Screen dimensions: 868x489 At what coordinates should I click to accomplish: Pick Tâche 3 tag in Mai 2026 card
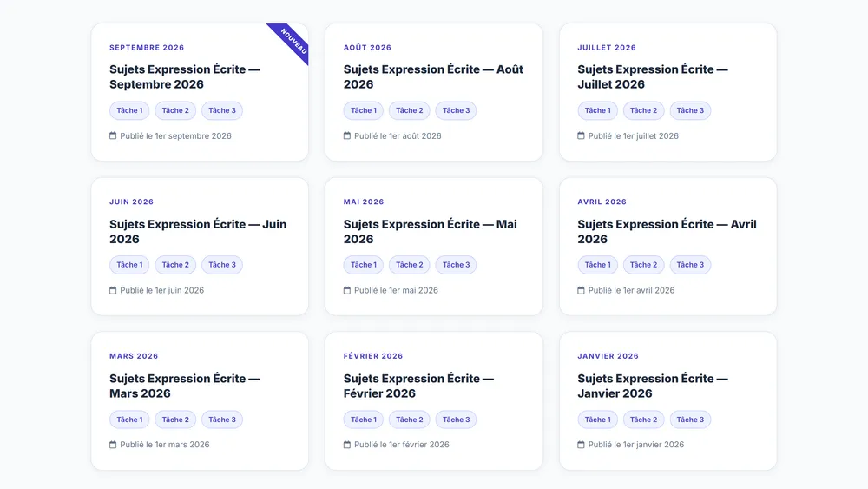coord(457,265)
